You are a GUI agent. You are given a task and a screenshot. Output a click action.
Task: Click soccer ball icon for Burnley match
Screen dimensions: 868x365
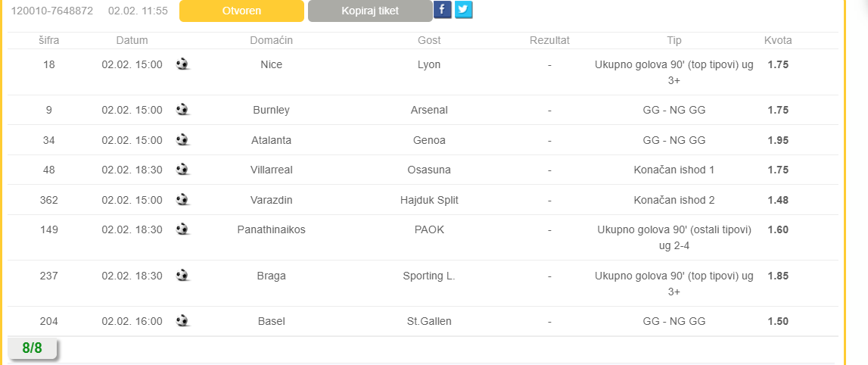click(x=182, y=110)
